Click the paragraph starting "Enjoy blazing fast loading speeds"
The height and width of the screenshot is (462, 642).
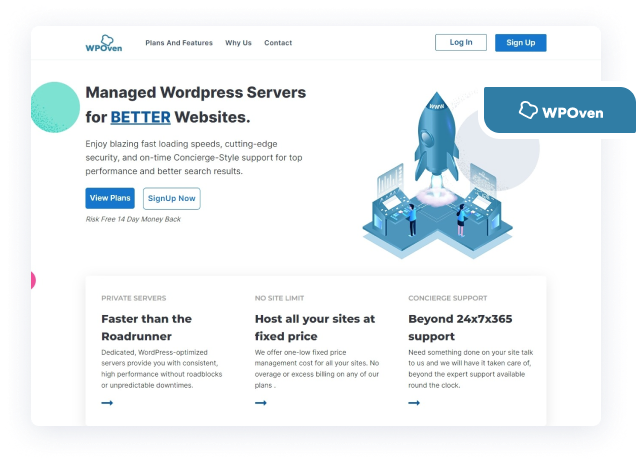click(194, 158)
